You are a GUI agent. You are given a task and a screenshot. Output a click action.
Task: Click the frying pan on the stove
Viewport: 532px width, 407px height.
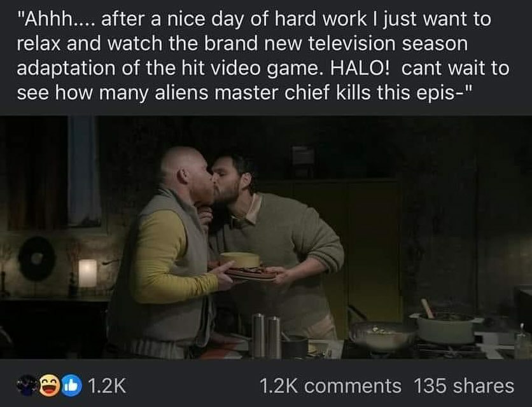pos(382,335)
